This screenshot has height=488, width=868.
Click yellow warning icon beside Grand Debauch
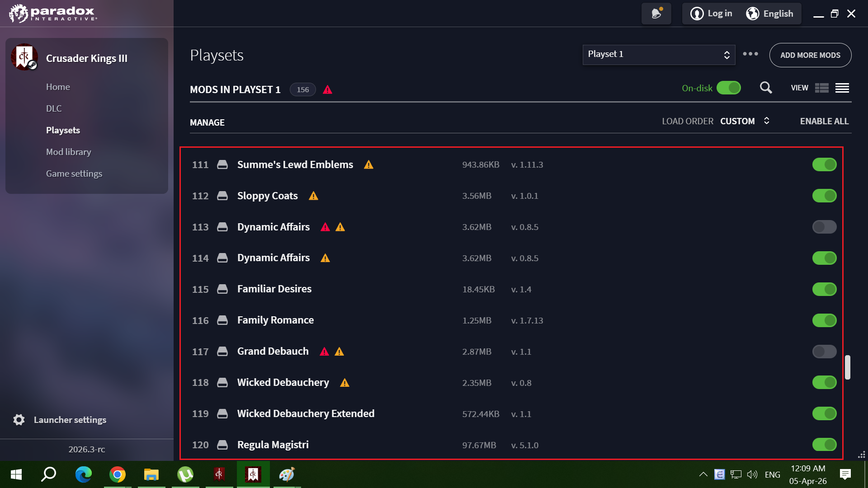tap(340, 352)
